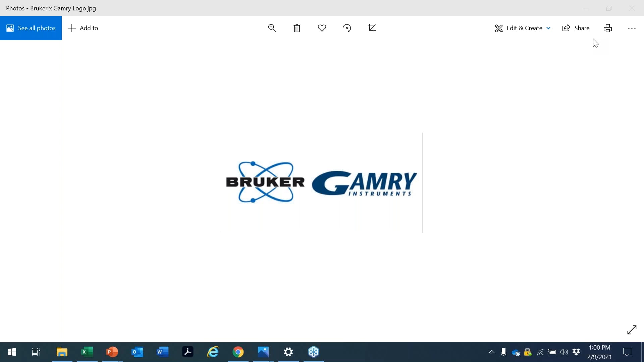Viewport: 644px width, 362px height.
Task: Switch to PowerPoint on the taskbar
Action: [112, 352]
